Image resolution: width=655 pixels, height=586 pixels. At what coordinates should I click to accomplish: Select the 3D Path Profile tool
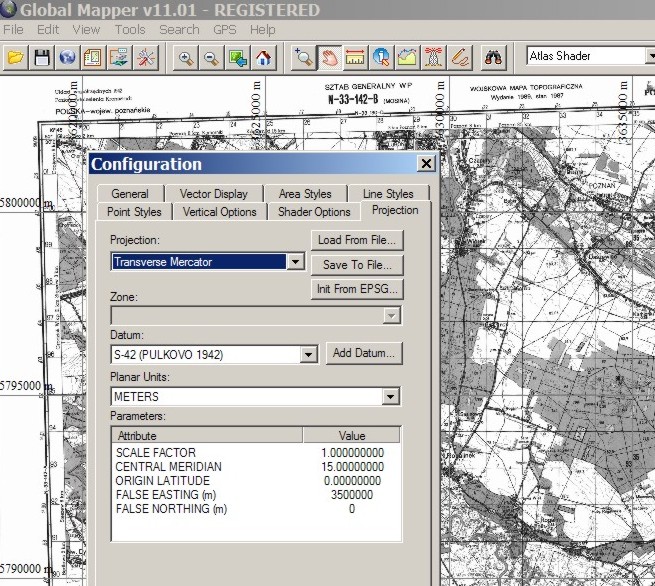click(x=408, y=58)
